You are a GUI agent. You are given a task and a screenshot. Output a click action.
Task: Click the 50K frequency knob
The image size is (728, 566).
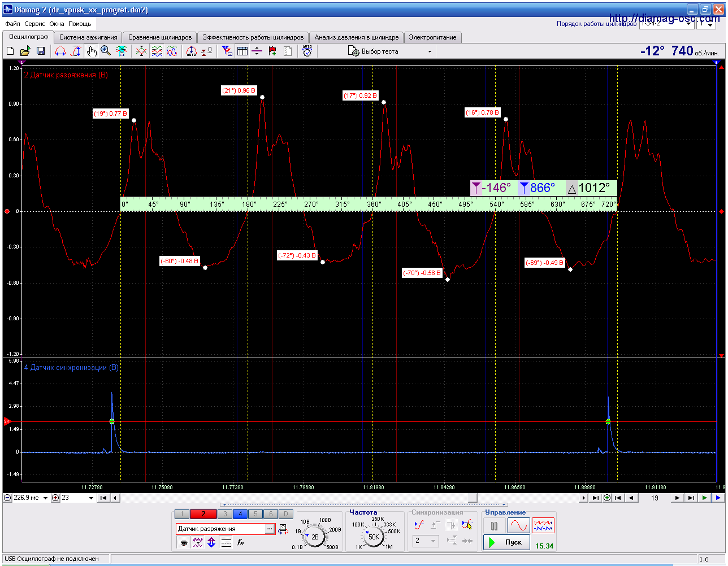tap(373, 537)
